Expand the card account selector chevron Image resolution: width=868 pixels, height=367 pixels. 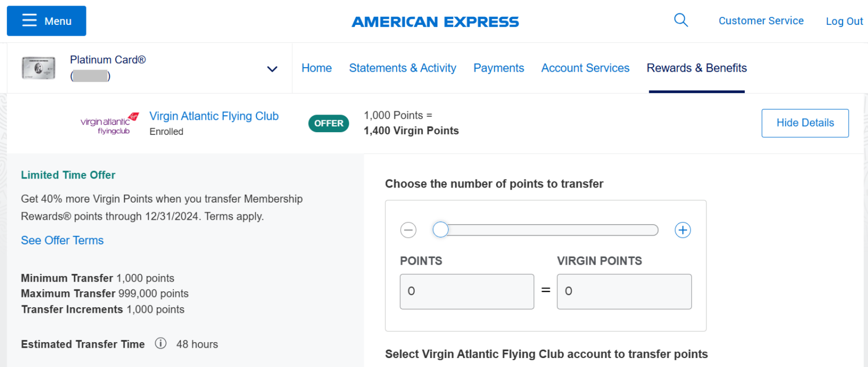tap(272, 69)
